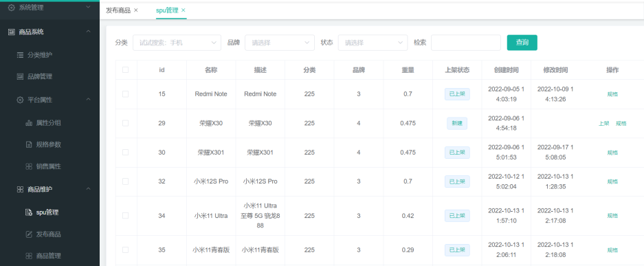The width and height of the screenshot is (644, 266).
Task: Toggle the select-all checkbox in table header
Action: (125, 70)
